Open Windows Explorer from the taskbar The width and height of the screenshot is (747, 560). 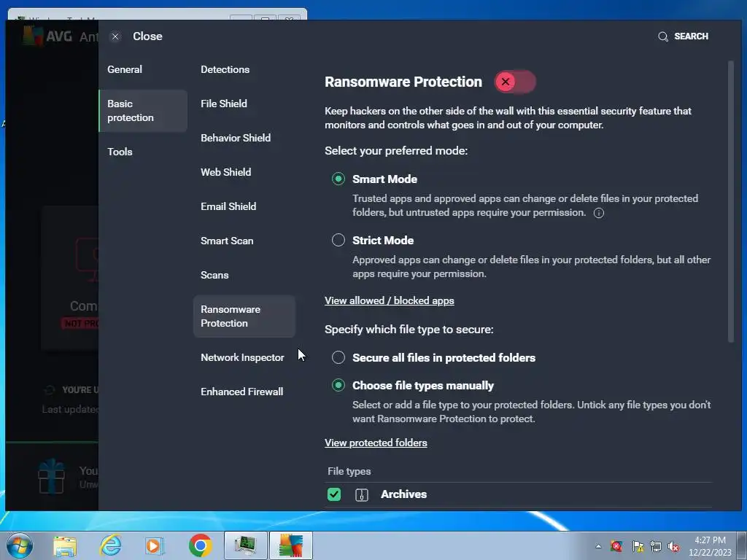pyautogui.click(x=65, y=545)
